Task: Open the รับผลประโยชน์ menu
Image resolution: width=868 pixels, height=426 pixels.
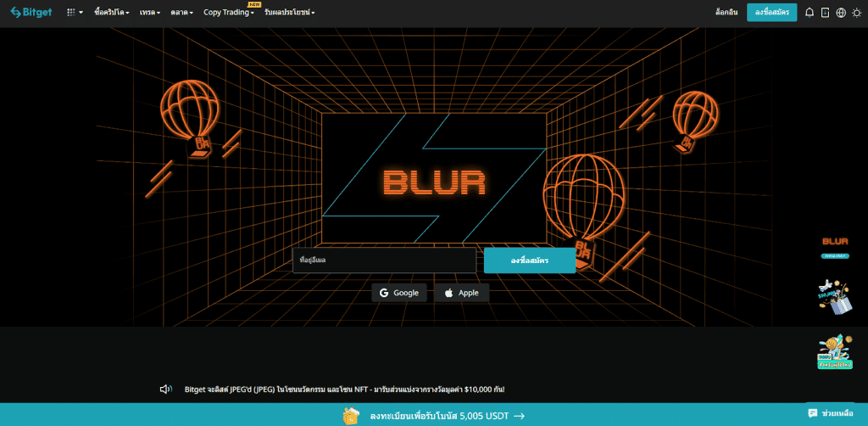Action: click(x=290, y=12)
